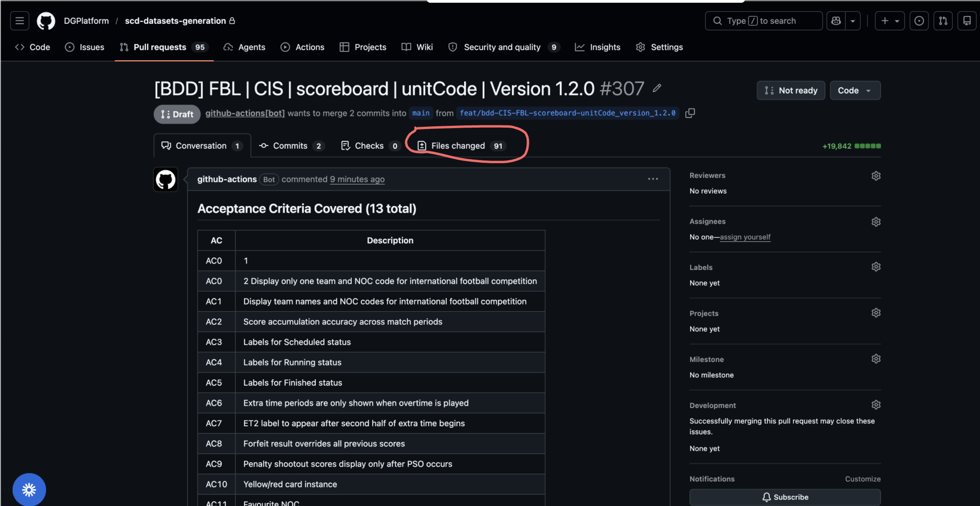
Task: Edit the pull request title pencil icon
Action: [657, 88]
